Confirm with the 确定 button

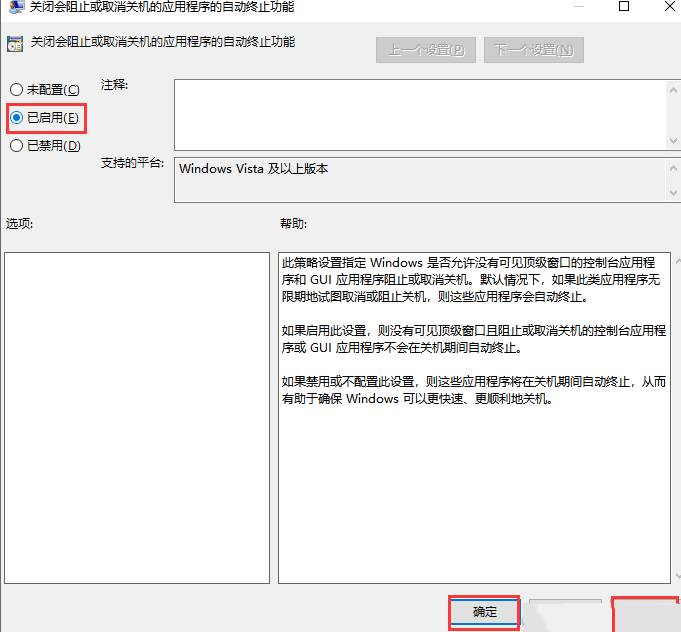(484, 612)
